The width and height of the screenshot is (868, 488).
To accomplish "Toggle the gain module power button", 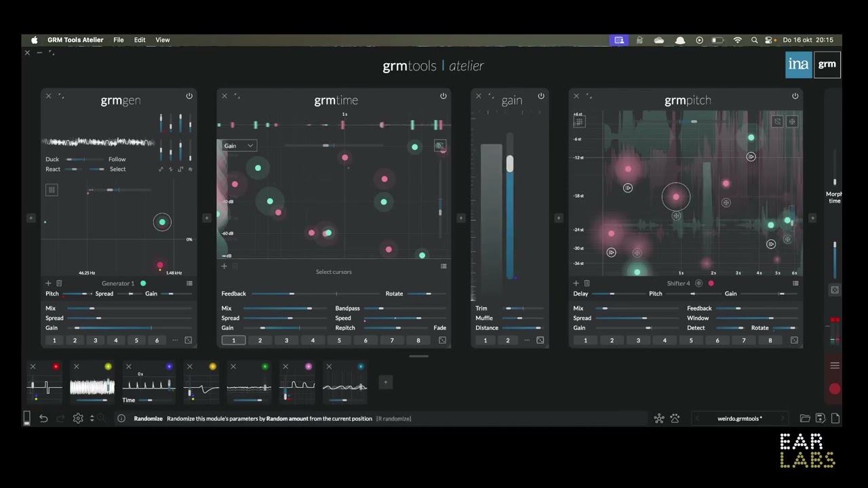I will (x=541, y=96).
